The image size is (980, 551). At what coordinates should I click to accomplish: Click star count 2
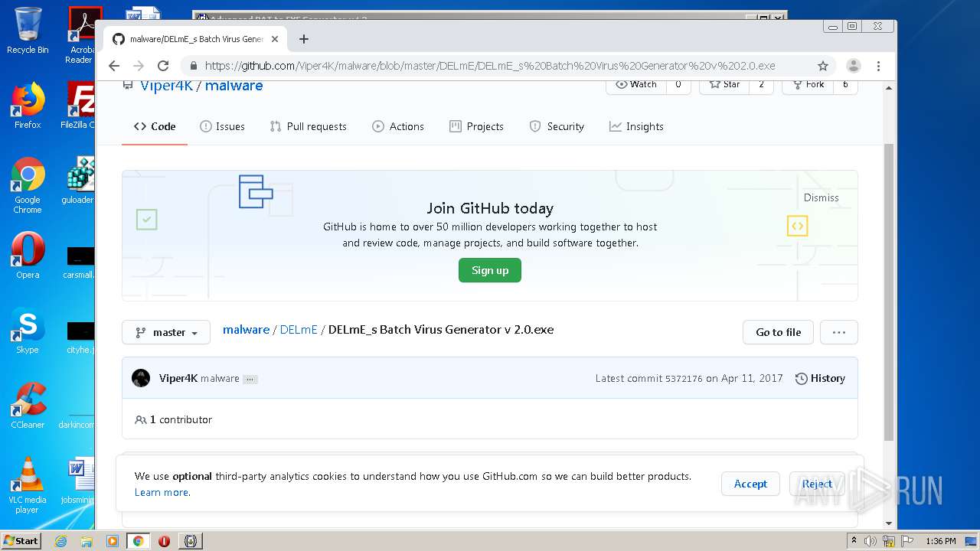point(761,84)
